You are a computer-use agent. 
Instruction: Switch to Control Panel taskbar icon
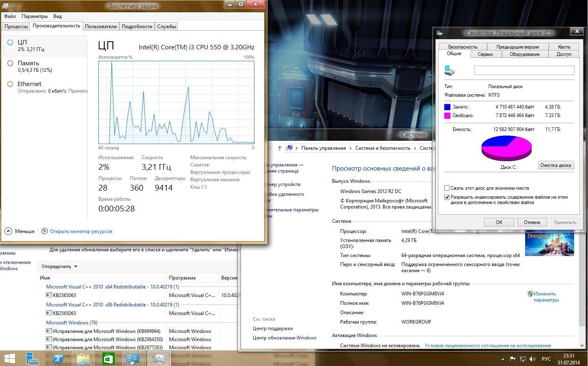[133, 359]
